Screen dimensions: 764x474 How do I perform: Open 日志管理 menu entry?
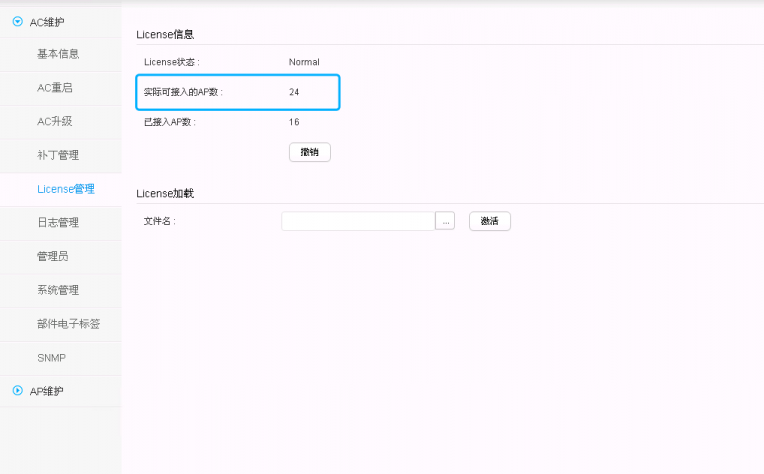[x=58, y=223]
